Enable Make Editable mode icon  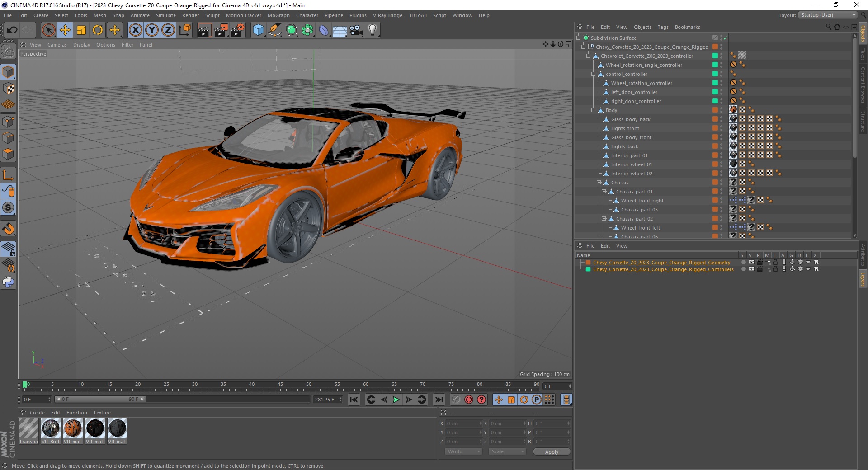(8, 52)
